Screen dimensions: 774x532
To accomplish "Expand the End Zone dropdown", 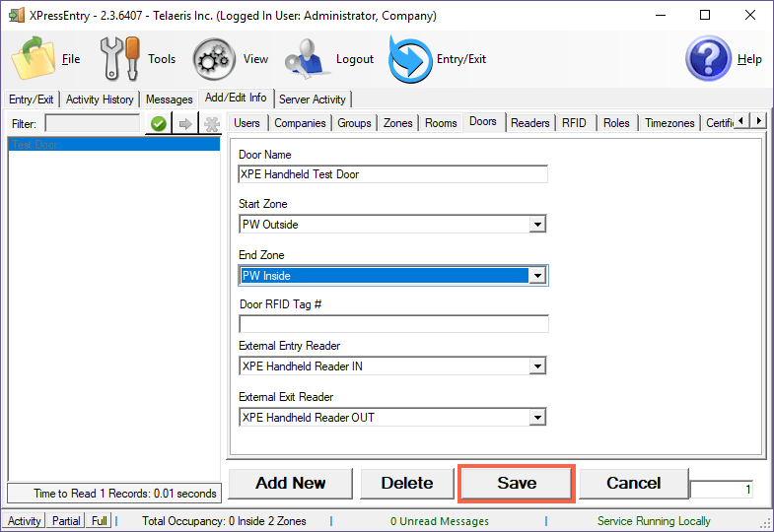I will click(x=537, y=276).
